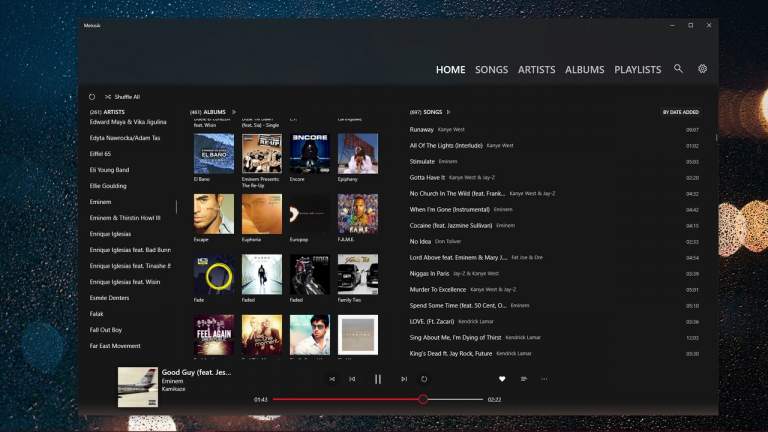768x432 pixels.
Task: Open settings gear icon
Action: point(702,69)
